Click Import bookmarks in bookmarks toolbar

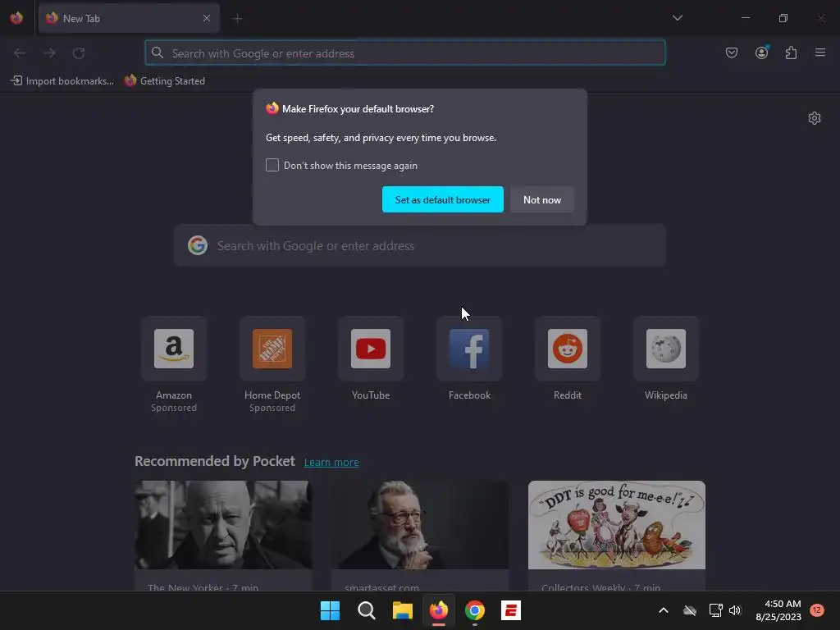coord(62,81)
